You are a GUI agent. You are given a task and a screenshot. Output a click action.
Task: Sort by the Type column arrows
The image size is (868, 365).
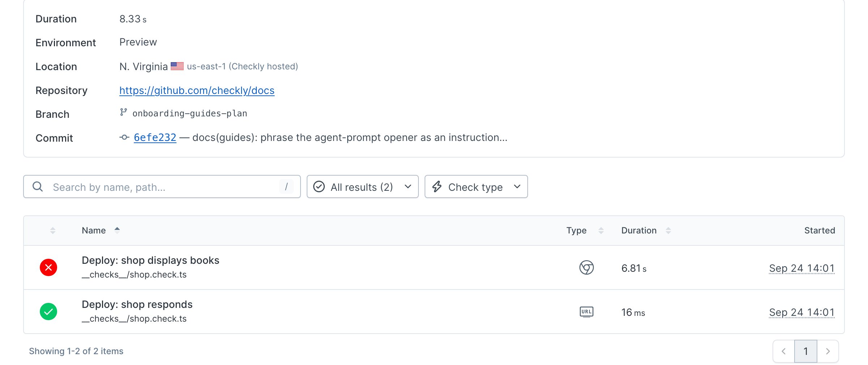pos(601,231)
